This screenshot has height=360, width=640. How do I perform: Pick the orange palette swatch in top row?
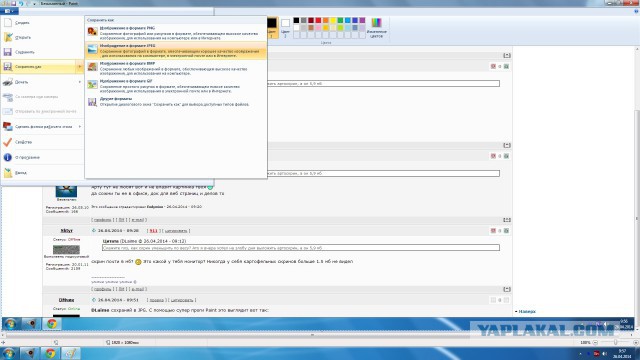[326, 20]
